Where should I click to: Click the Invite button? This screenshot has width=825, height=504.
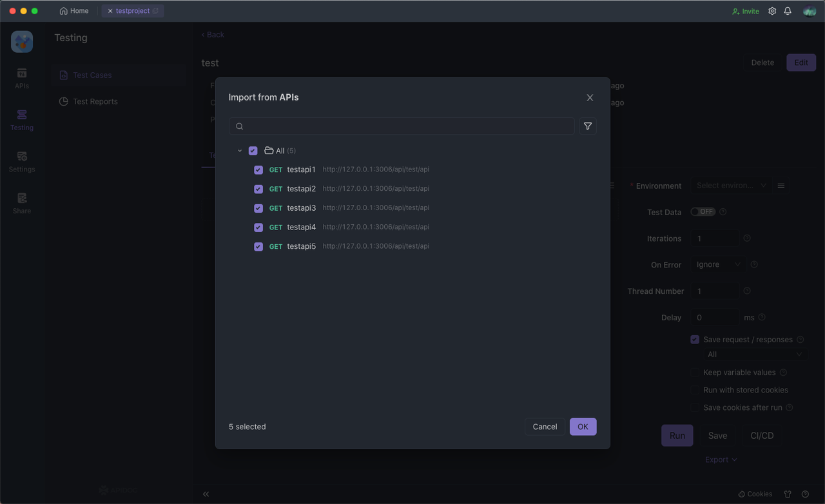point(746,11)
